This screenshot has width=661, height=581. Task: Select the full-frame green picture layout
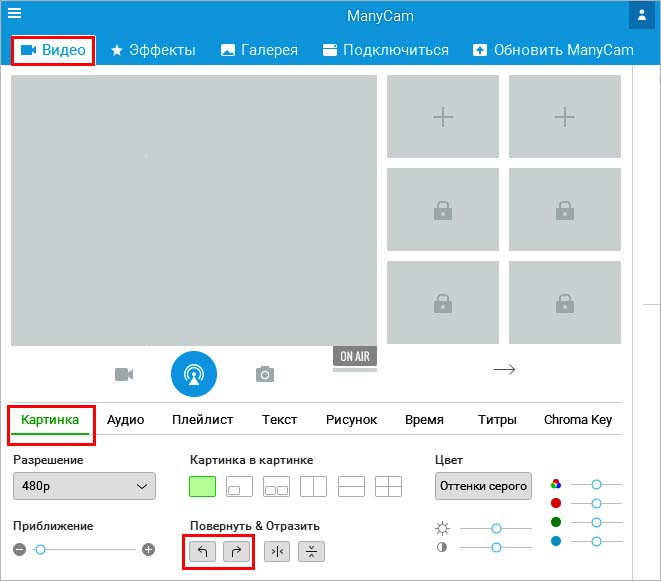202,487
